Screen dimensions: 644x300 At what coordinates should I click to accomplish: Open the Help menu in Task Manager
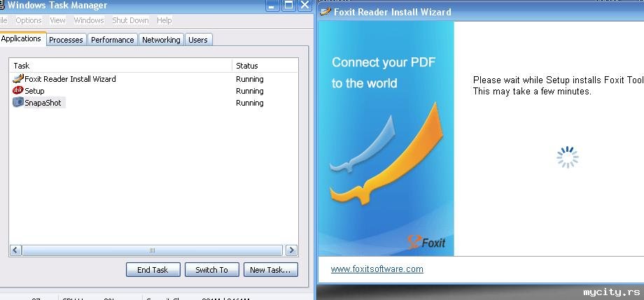[164, 20]
